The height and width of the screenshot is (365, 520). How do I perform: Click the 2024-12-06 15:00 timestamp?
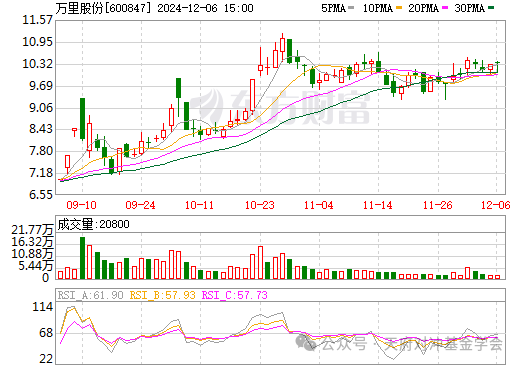[205, 8]
